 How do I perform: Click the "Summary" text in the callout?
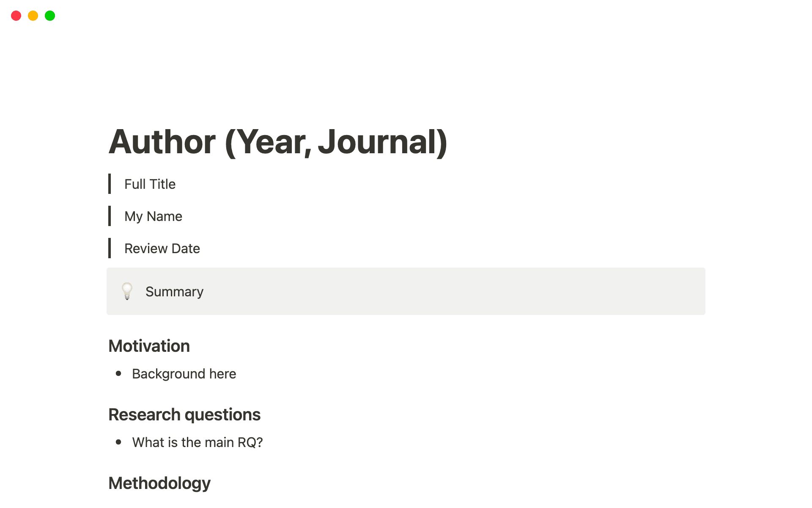pyautogui.click(x=174, y=292)
